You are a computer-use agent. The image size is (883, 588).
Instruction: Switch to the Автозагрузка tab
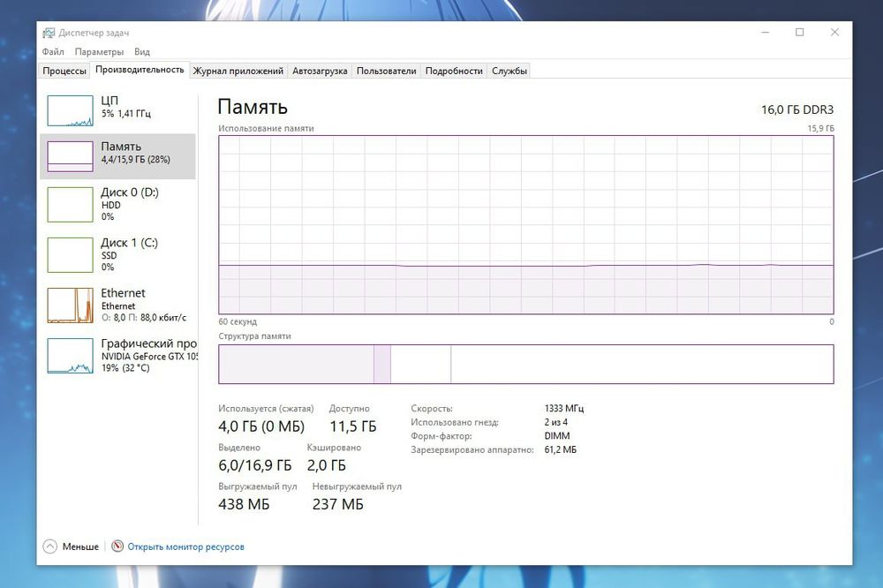point(320,71)
